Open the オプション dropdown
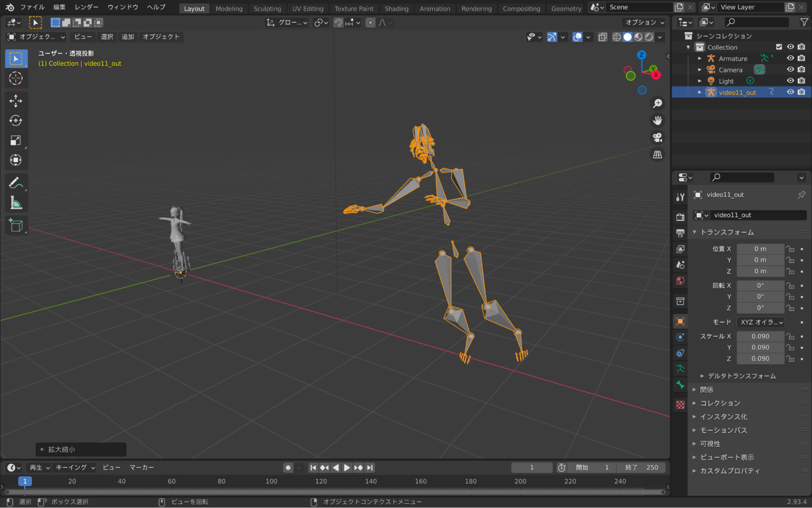This screenshot has height=508, width=812. pyautogui.click(x=644, y=23)
